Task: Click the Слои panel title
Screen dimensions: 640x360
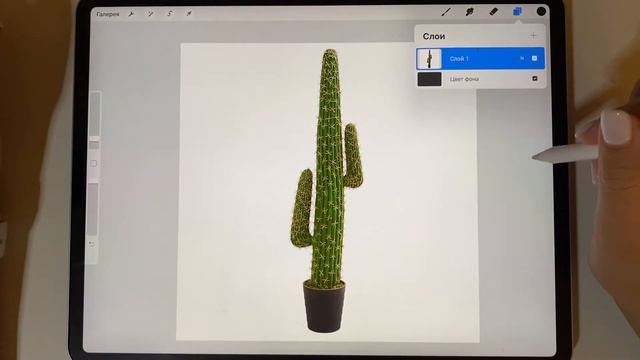Action: 434,36
